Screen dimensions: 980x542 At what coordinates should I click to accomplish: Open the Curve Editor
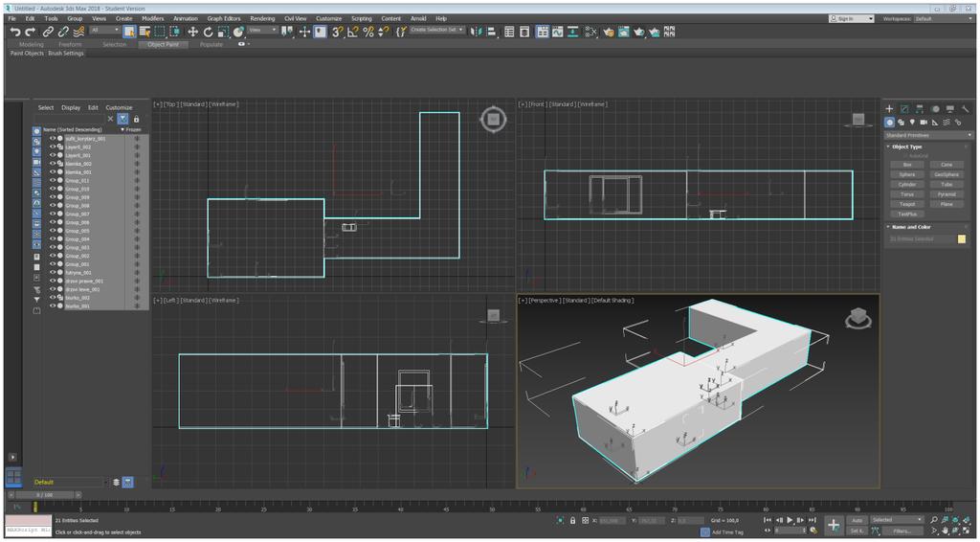click(x=558, y=32)
